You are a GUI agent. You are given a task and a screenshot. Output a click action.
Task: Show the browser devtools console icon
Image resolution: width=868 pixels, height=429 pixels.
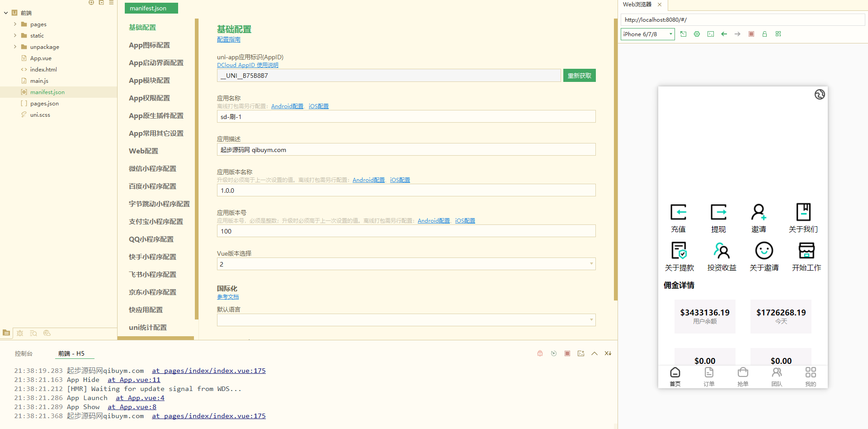click(711, 34)
